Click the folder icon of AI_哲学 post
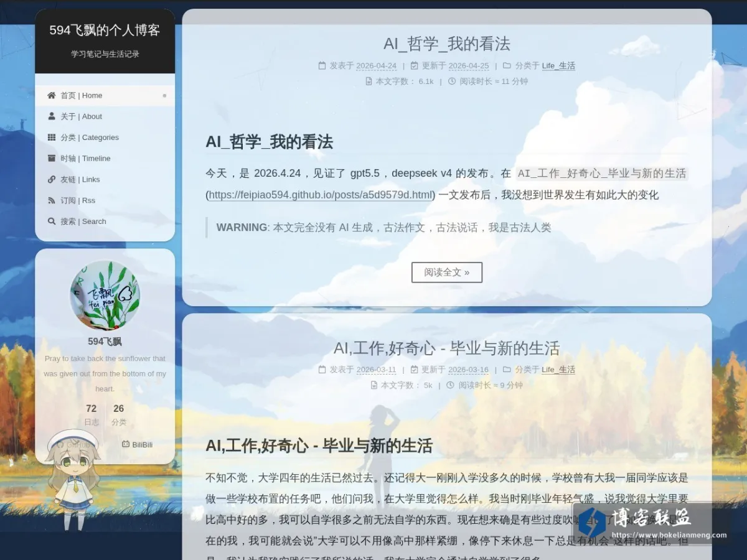 (507, 65)
